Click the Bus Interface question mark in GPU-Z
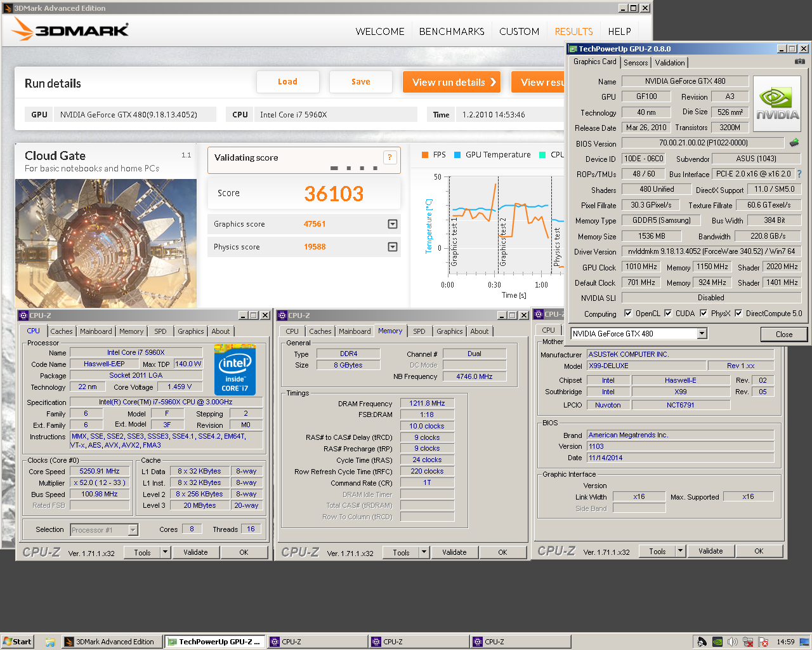 tap(799, 173)
